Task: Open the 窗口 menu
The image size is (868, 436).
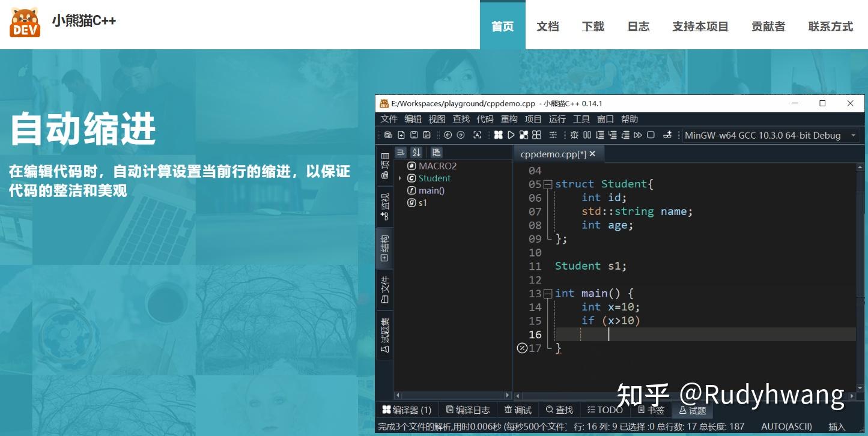Action: pyautogui.click(x=605, y=119)
